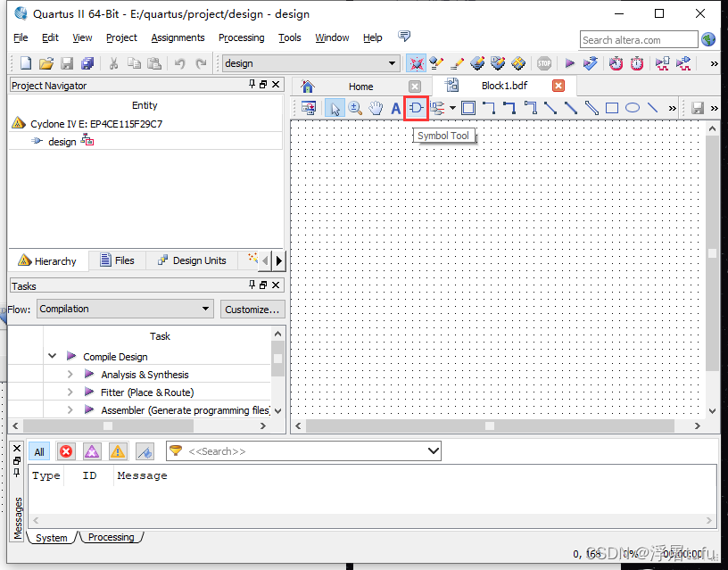Switch to the Design Units tab
Viewport: 728px width, 570px height.
click(192, 260)
